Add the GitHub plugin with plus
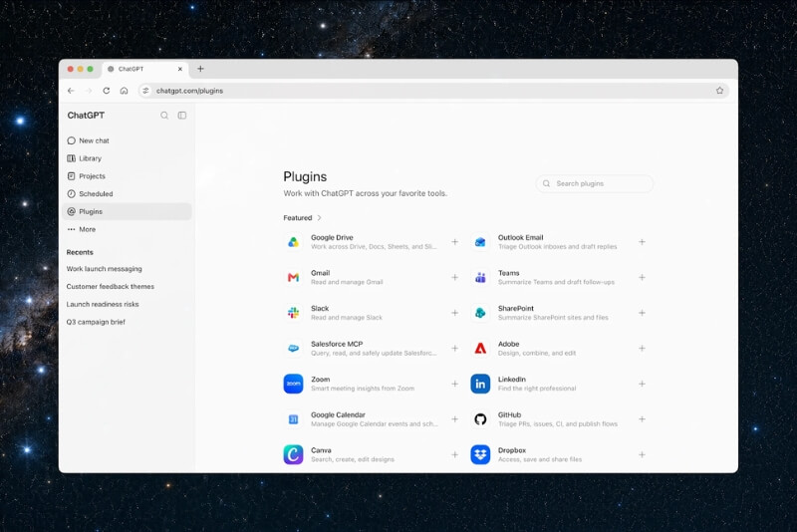Viewport: 797px width, 532px height. (x=642, y=419)
